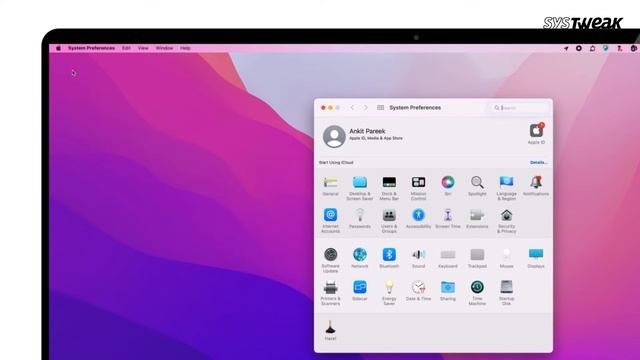The width and height of the screenshot is (640, 360).
Task: Go forward with the toolbar forward arrow
Action: pyautogui.click(x=366, y=108)
